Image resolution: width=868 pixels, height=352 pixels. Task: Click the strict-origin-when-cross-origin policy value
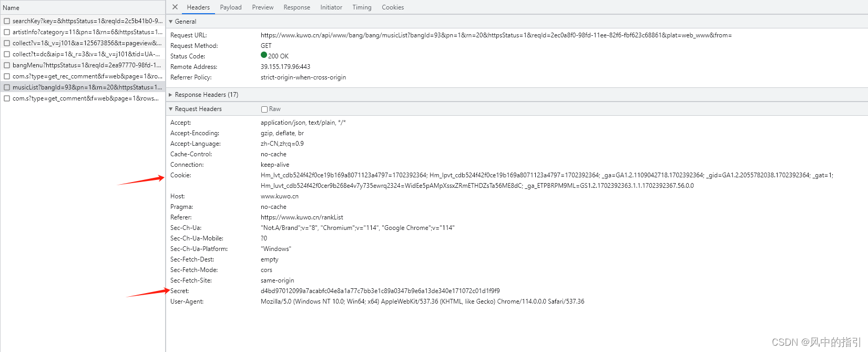[x=303, y=77]
